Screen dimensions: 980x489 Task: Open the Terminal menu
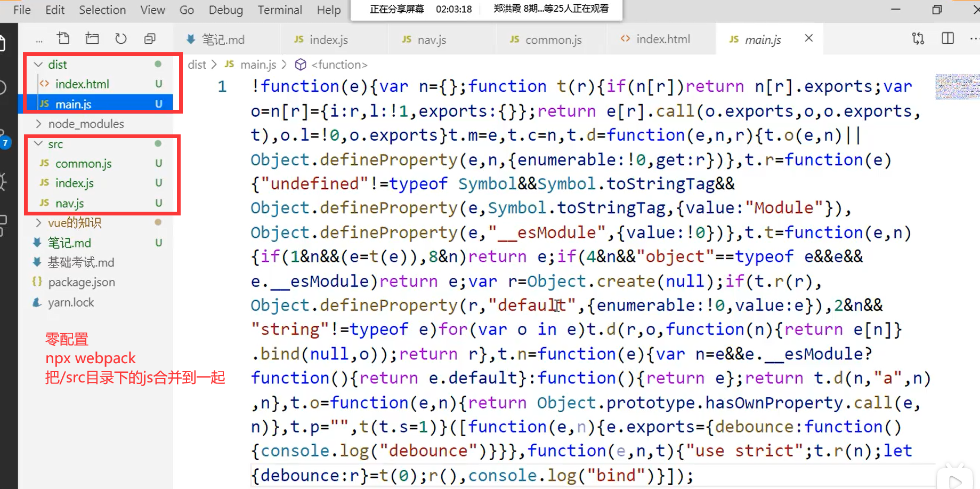coord(280,10)
